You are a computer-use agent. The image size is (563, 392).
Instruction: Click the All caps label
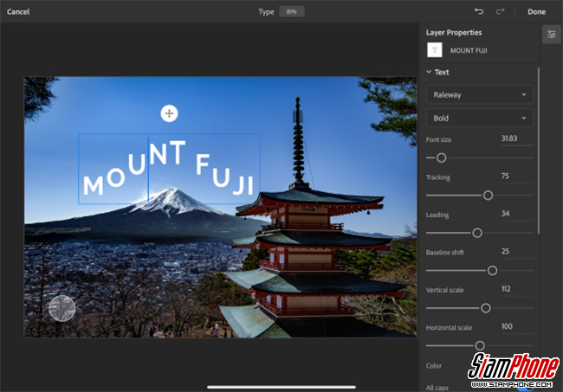437,388
